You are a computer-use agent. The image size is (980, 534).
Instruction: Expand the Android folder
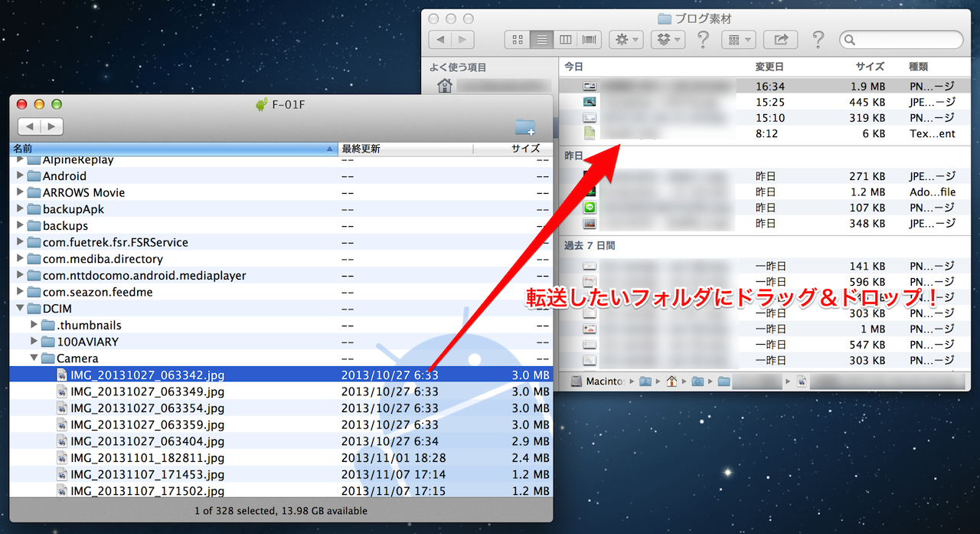pyautogui.click(x=20, y=176)
